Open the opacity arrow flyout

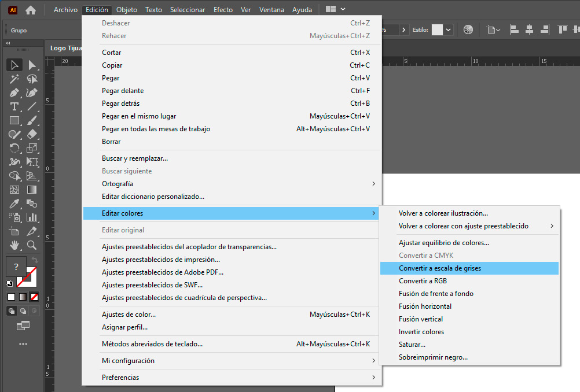tap(403, 29)
